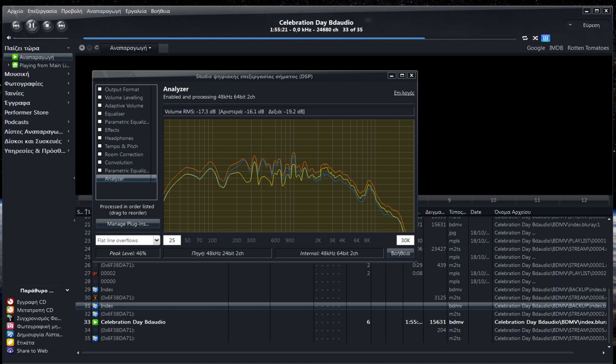Open the Βοήθεια menu in menu bar

[x=160, y=11]
